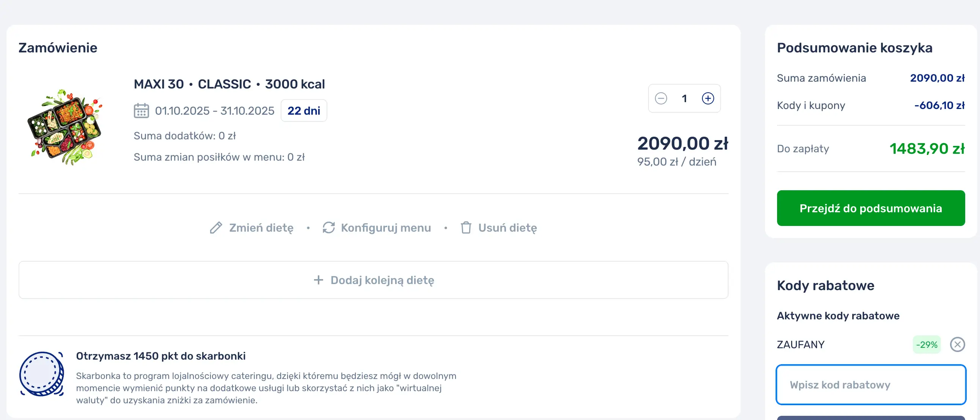Click the skarbonka coin icon
This screenshot has height=420, width=980.
pyautogui.click(x=41, y=374)
